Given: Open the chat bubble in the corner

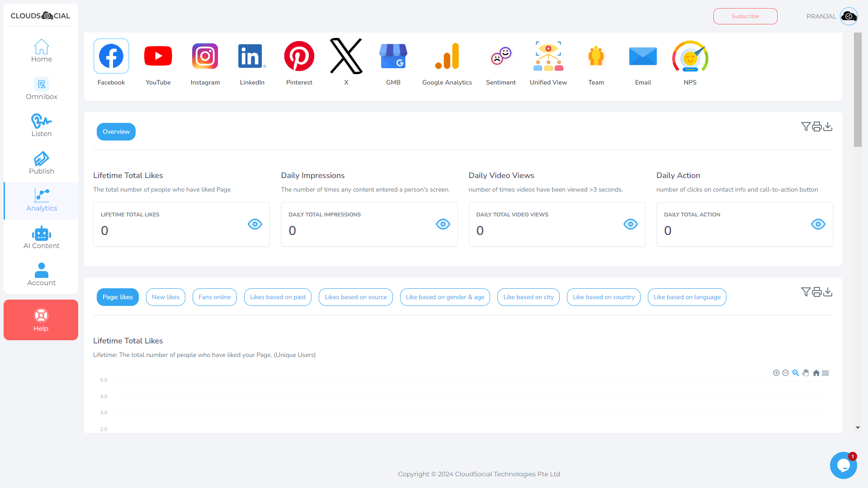Looking at the screenshot, I should pos(843,465).
